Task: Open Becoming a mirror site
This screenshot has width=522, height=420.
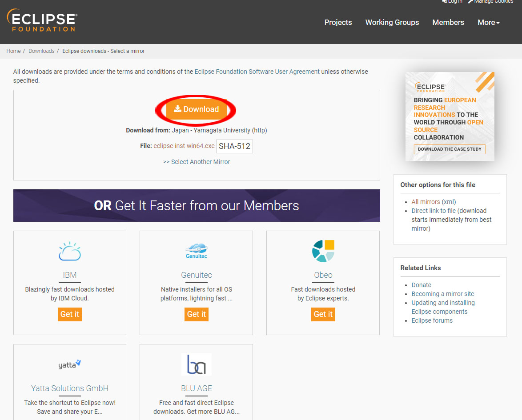Action: pyautogui.click(x=443, y=294)
